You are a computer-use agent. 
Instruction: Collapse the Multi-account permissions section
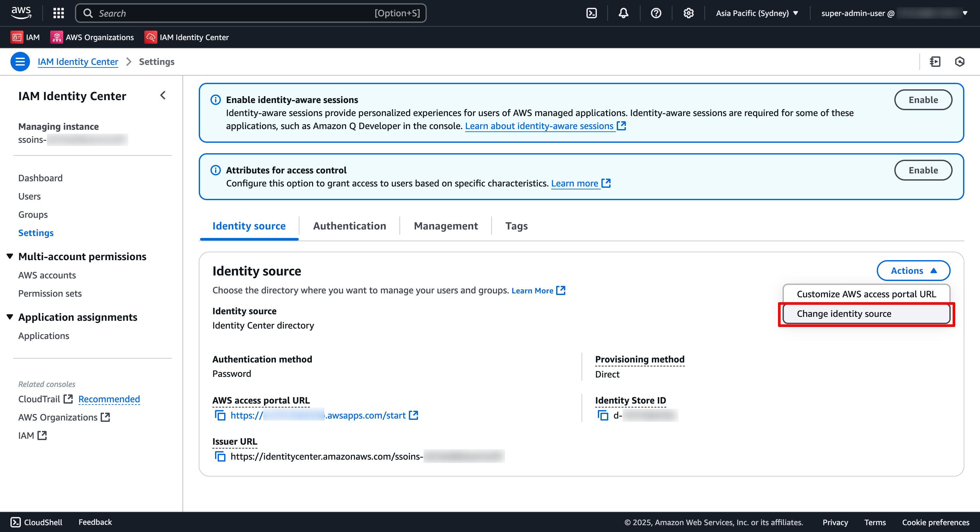[x=9, y=256]
